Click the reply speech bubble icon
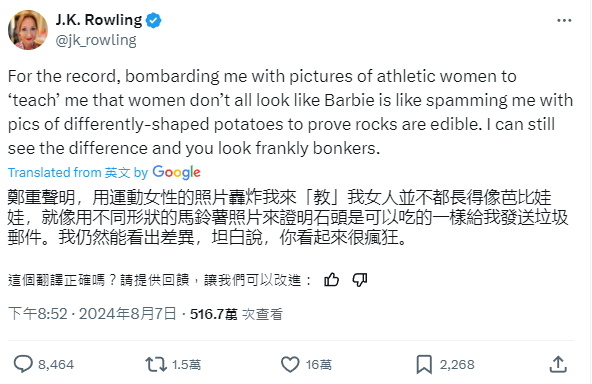Image resolution: width=592 pixels, height=384 pixels. [23, 364]
